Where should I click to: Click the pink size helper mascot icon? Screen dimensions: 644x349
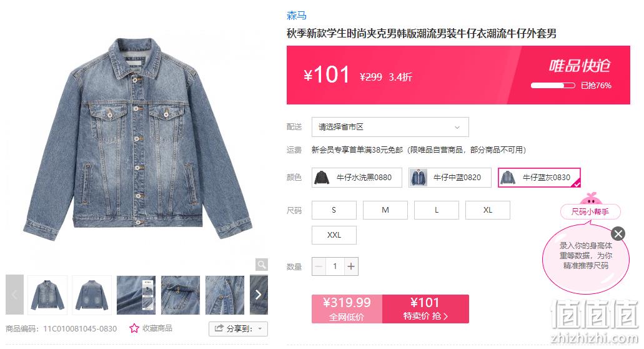tap(591, 200)
